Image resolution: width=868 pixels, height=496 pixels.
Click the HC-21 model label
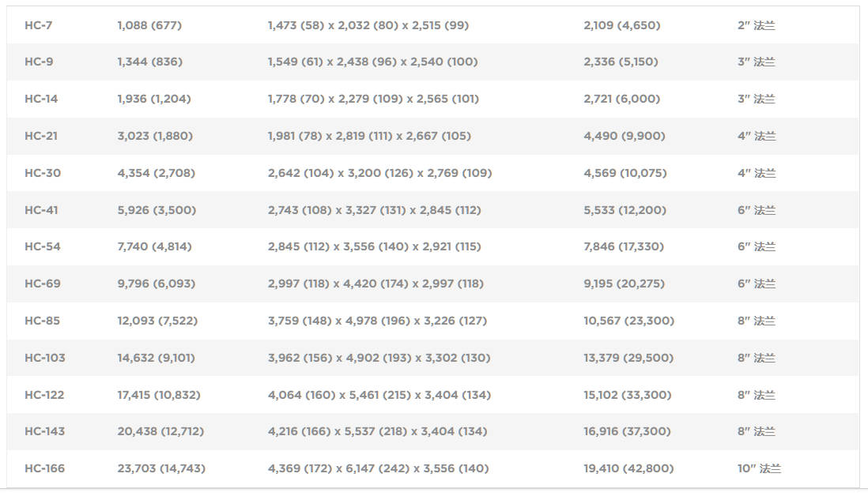coord(41,136)
